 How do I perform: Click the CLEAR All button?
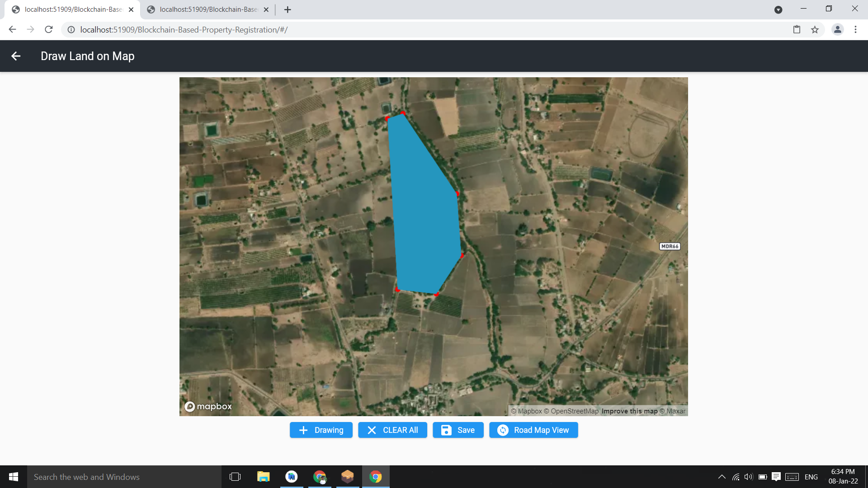(x=392, y=430)
